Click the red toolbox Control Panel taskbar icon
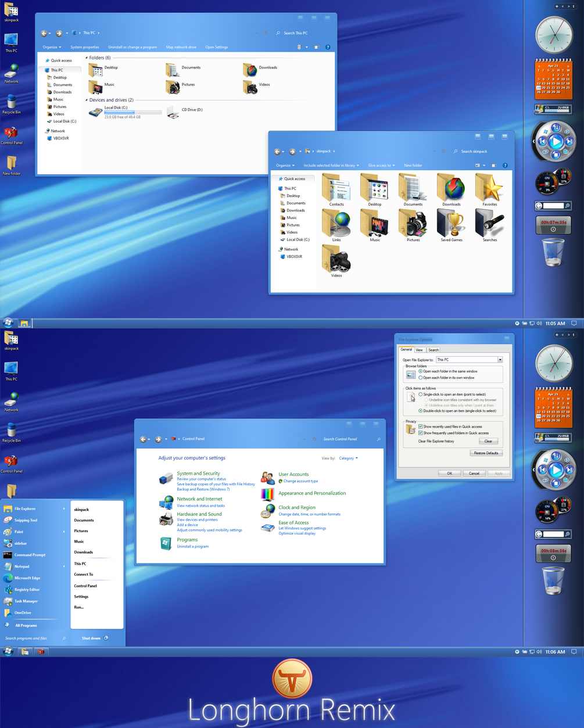The width and height of the screenshot is (584, 728). 41,652
